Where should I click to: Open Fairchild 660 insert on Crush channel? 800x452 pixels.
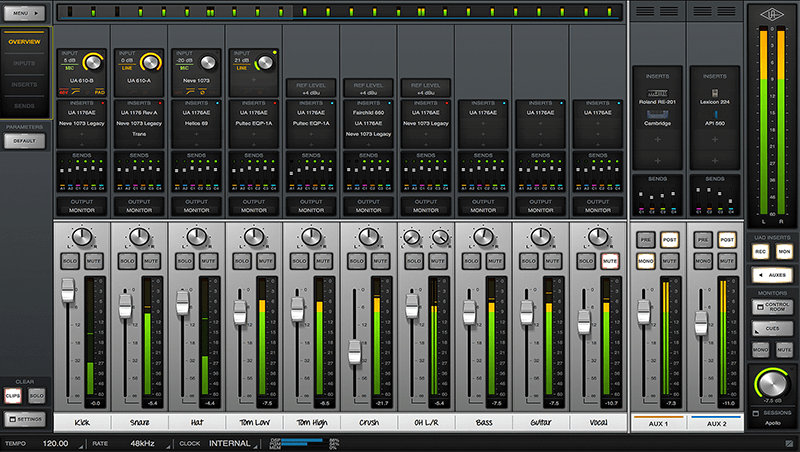point(368,113)
